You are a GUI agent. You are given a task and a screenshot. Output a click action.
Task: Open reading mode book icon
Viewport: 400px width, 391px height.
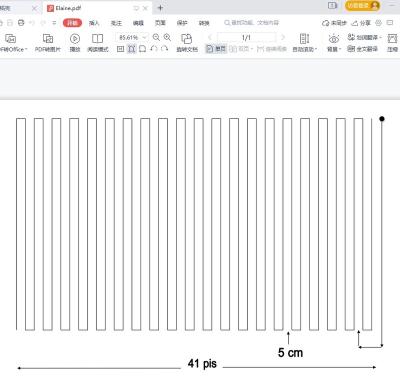coord(97,39)
